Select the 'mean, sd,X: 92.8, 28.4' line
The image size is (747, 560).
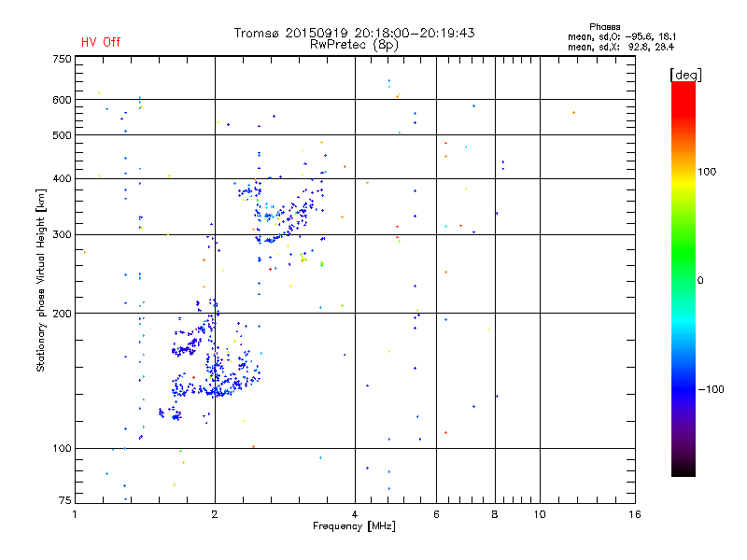pos(621,47)
